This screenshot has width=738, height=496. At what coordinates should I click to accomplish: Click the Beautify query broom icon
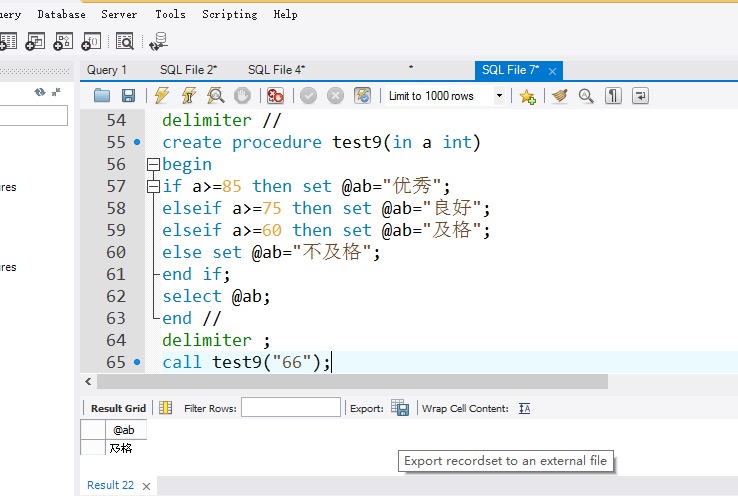click(x=560, y=96)
